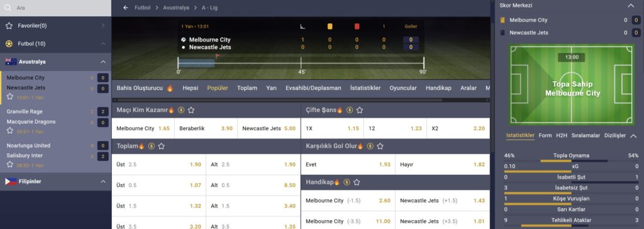Image resolution: width=644 pixels, height=229 pixels.
Task: Click the football icon beside Futbol (10)
Action: click(x=9, y=43)
